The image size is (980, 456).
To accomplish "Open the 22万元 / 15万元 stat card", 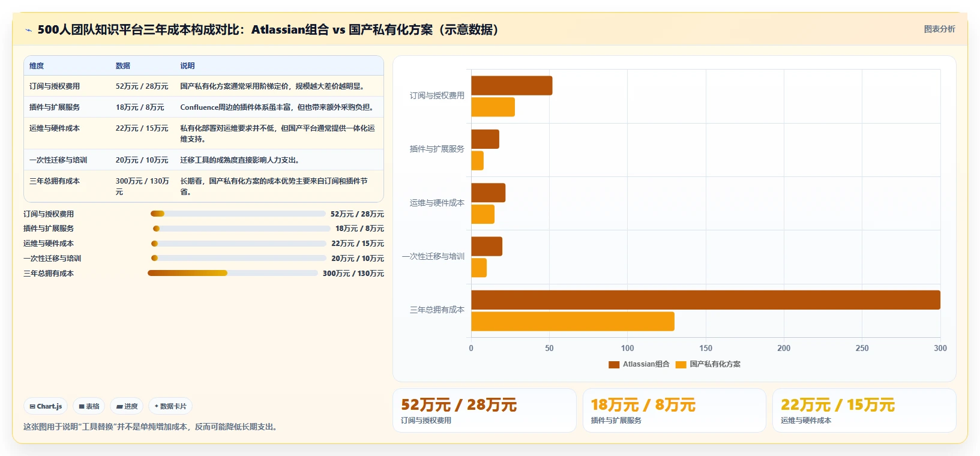I will click(x=864, y=410).
